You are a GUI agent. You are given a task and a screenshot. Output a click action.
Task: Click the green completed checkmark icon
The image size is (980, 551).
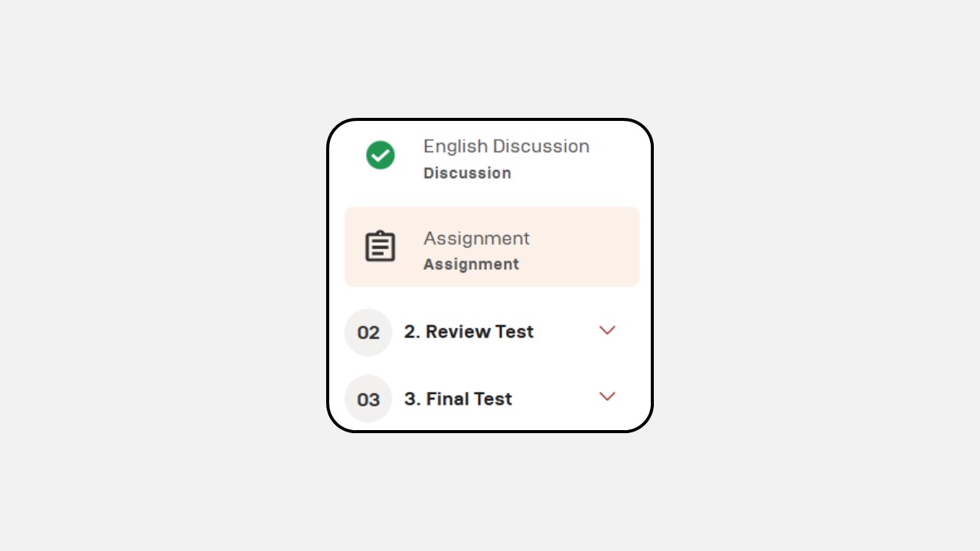pos(381,155)
